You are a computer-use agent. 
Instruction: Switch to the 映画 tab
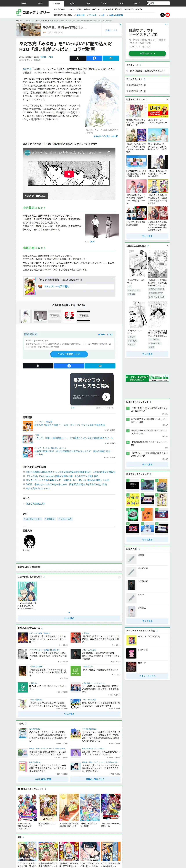pos(89,3)
